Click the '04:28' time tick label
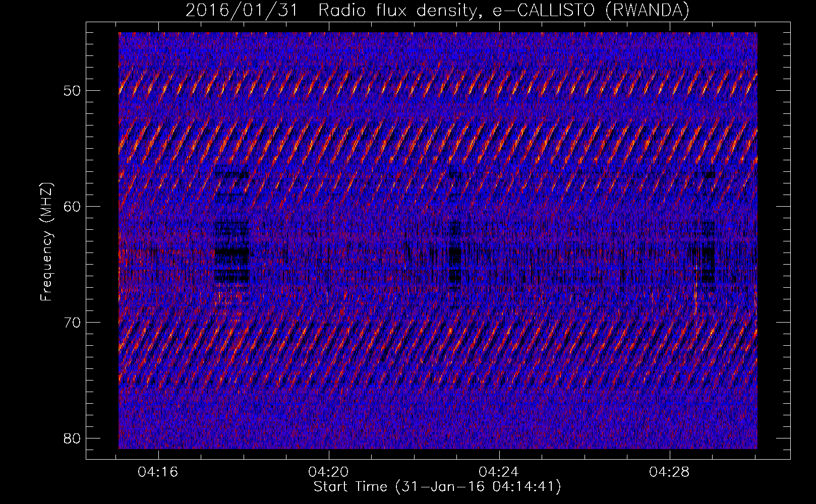816x504 pixels. pyautogui.click(x=669, y=473)
